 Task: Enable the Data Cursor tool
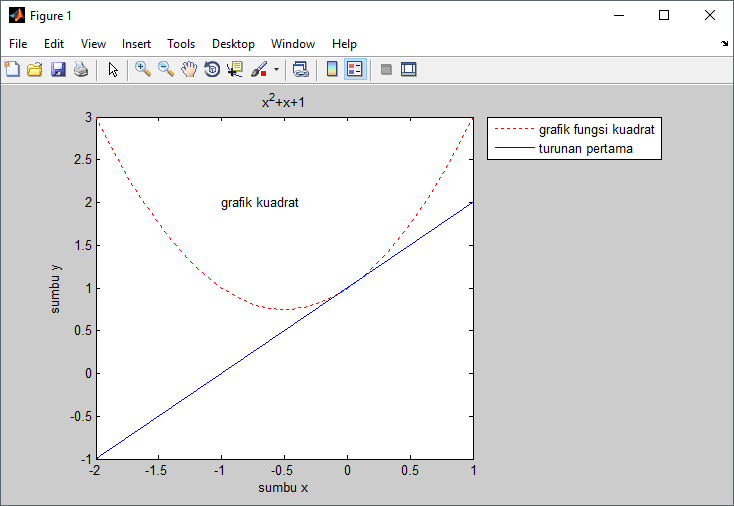235,69
